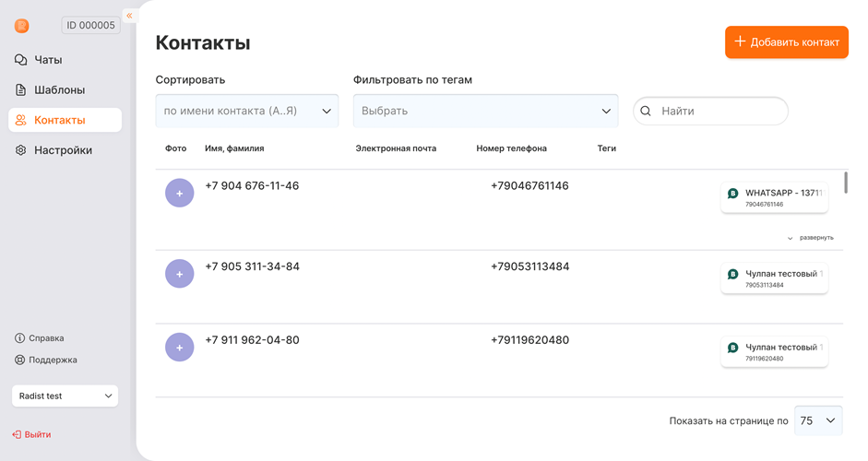Screen dimensions: 868x461
Task: Open the Справка help link
Action: coord(40,337)
